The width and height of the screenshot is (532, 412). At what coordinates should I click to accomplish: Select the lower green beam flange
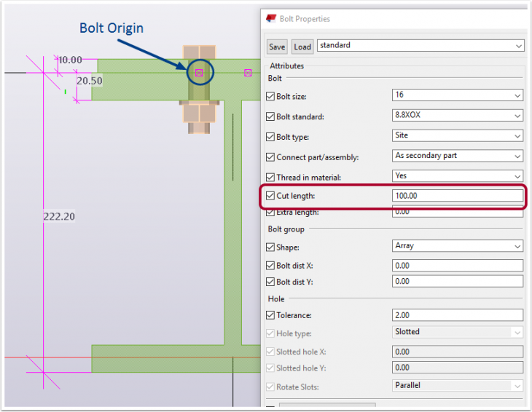pyautogui.click(x=176, y=359)
